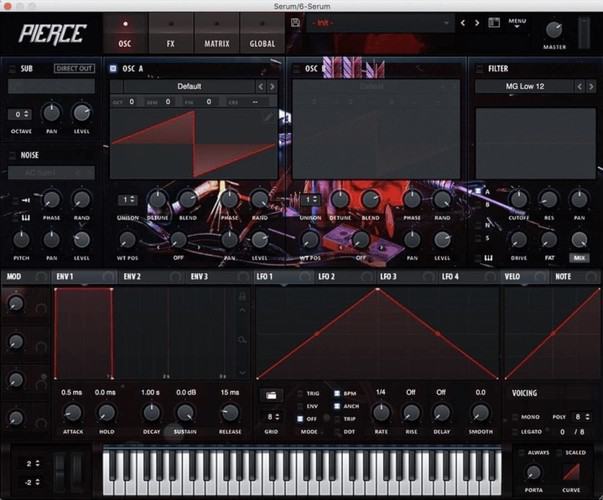The image size is (603, 500).
Task: Open the LFO folder icon
Action: pos(271,395)
